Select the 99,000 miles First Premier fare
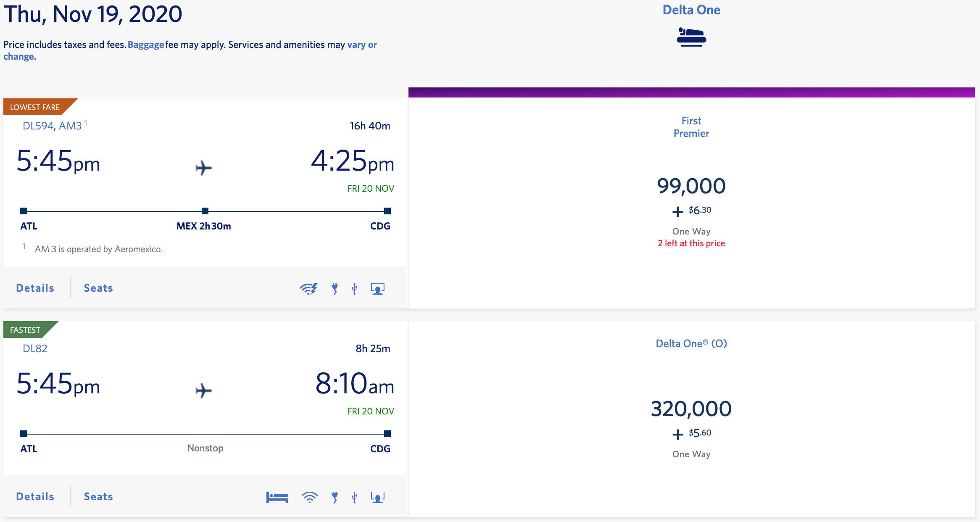Image resolution: width=980 pixels, height=522 pixels. [x=691, y=186]
